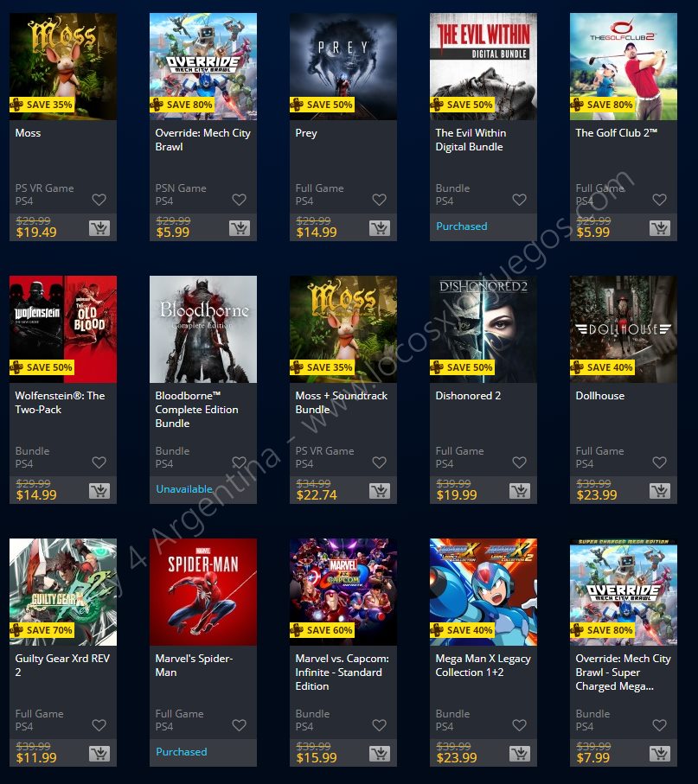The image size is (698, 784).
Task: Toggle wishlist heart for Marvel's Spider-Man
Action: click(x=240, y=725)
